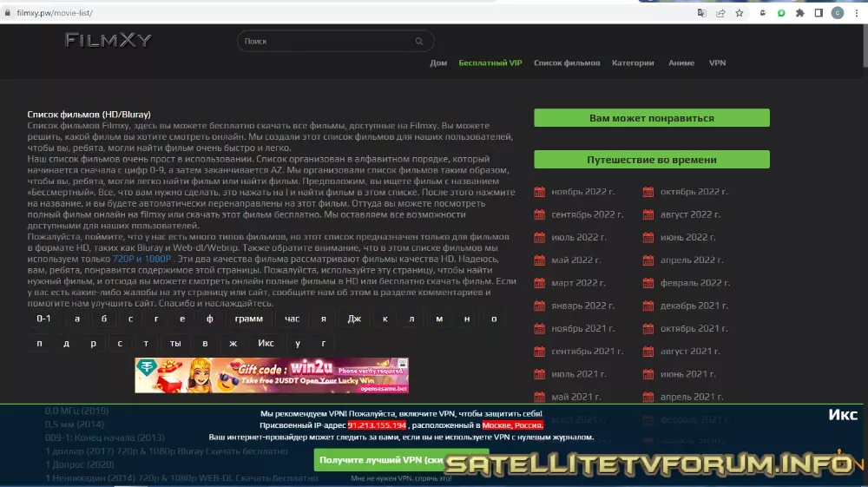868x487 pixels.
Task: Click calendar icon beside июнь 2022 г.
Action: [x=648, y=237]
